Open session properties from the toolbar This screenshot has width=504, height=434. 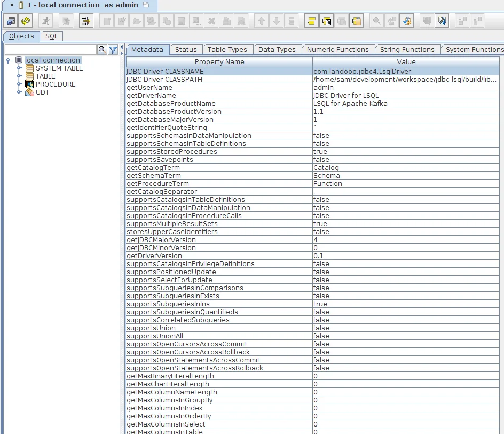[x=11, y=21]
